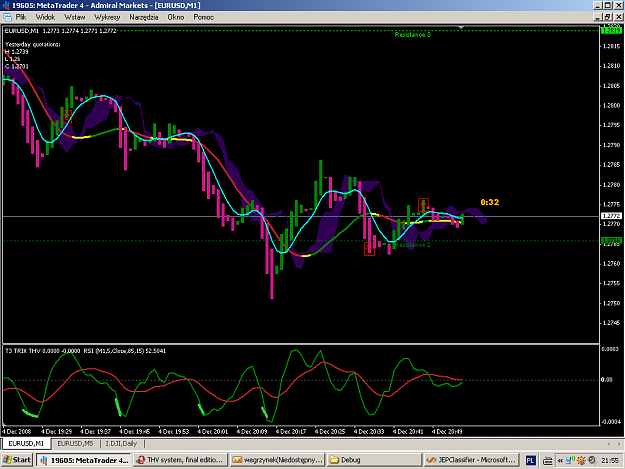
Task: Select the Resistance 3 line label
Action: 413,35
